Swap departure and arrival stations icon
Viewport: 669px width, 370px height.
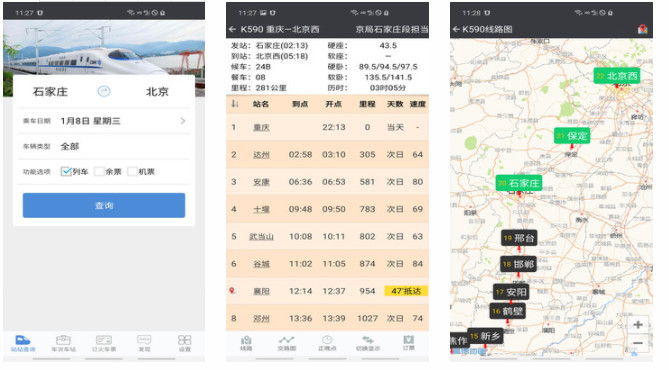[x=104, y=91]
